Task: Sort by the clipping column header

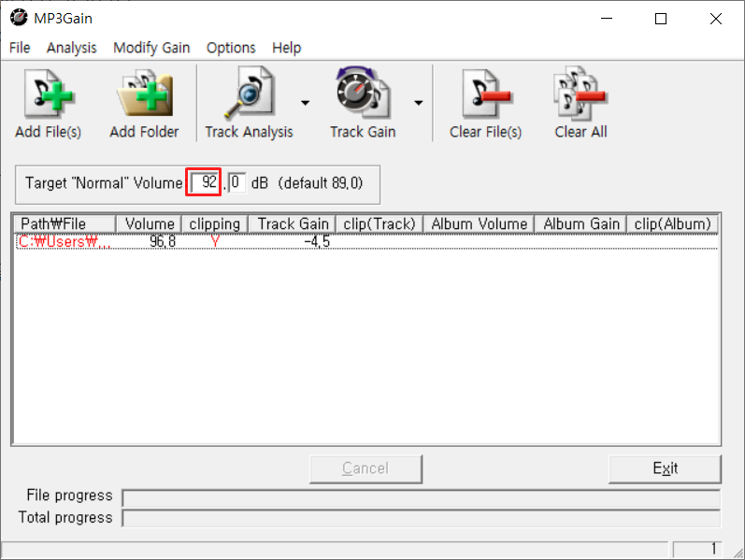Action: [x=215, y=223]
